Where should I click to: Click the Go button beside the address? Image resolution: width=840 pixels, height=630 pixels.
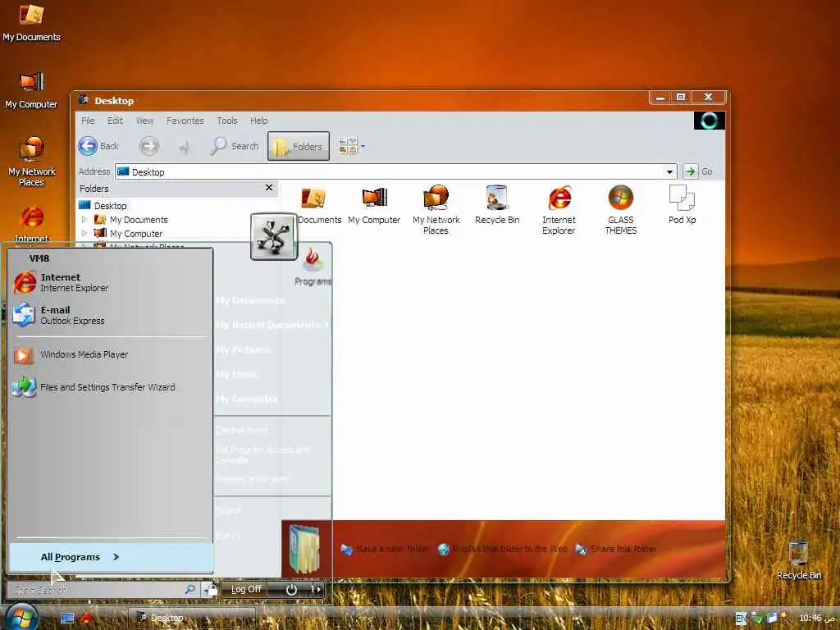(x=698, y=171)
